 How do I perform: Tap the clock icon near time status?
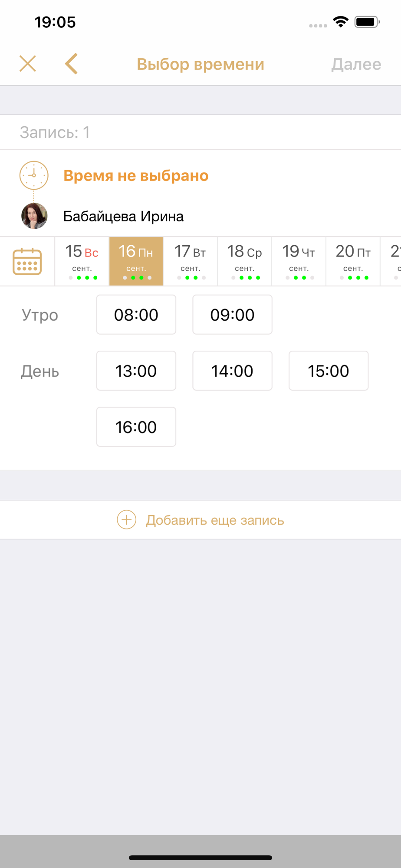(34, 175)
